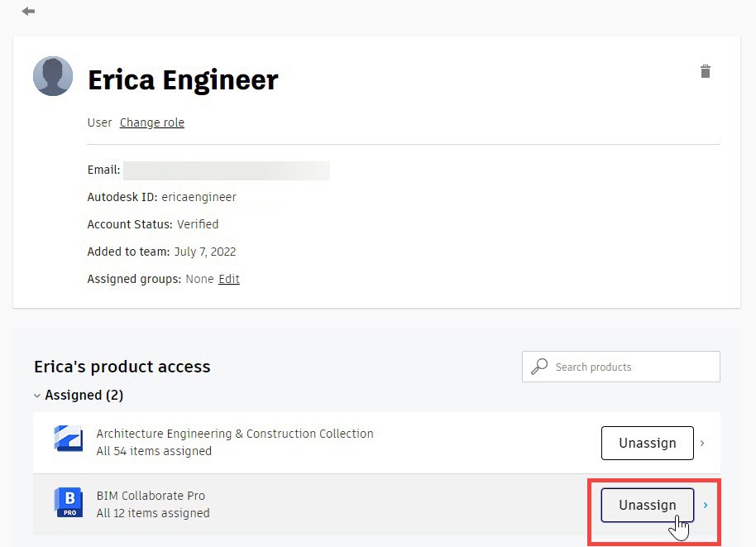Click the trash icon to remove user
This screenshot has height=547, width=756.
(706, 71)
